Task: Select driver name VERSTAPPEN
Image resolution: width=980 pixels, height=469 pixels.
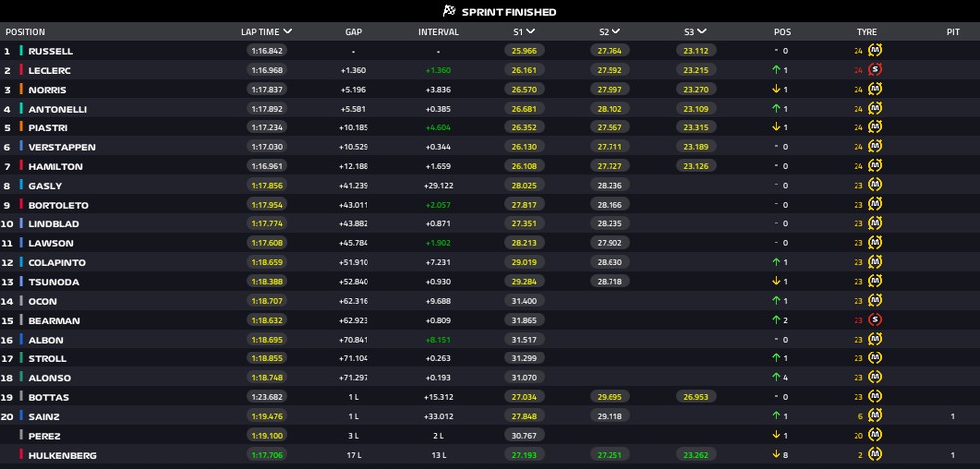Action: 62,148
